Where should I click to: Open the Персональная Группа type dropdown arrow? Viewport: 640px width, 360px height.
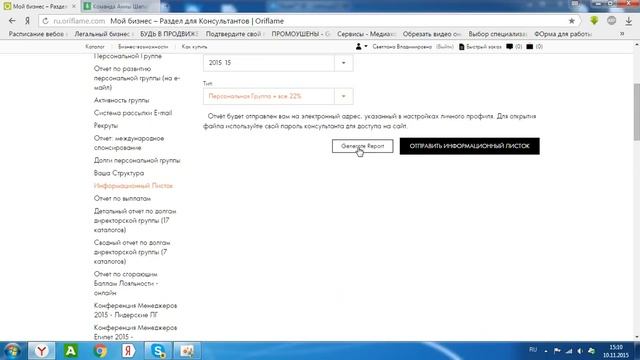pyautogui.click(x=343, y=96)
